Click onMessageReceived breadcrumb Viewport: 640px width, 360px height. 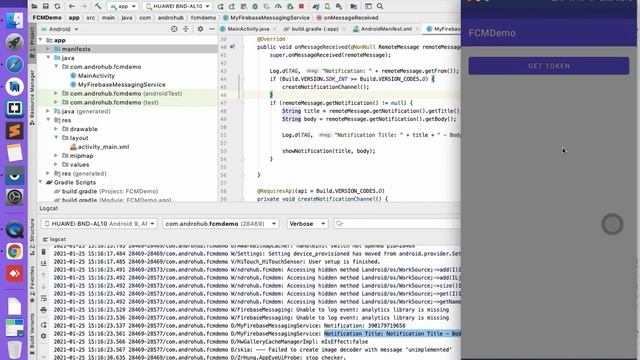(347, 18)
